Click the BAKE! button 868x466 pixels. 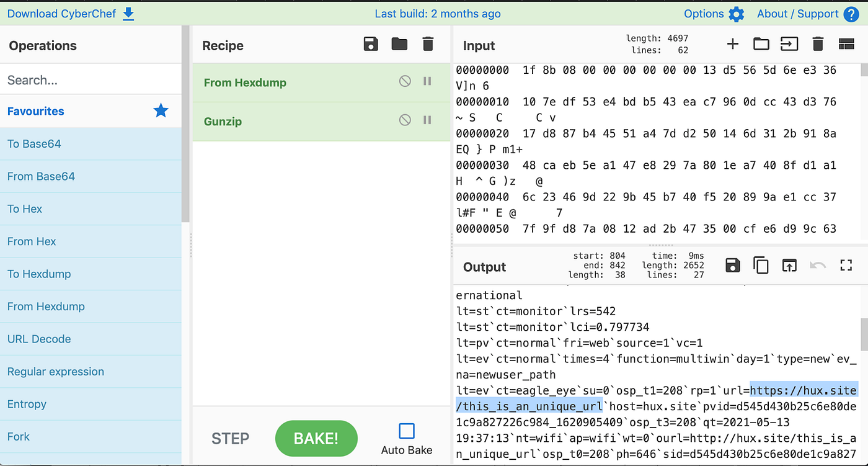click(x=316, y=439)
